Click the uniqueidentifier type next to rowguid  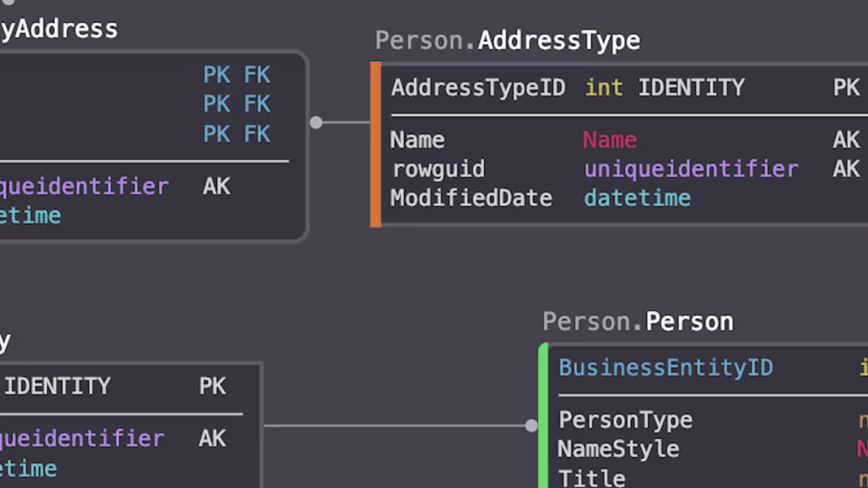pyautogui.click(x=691, y=169)
